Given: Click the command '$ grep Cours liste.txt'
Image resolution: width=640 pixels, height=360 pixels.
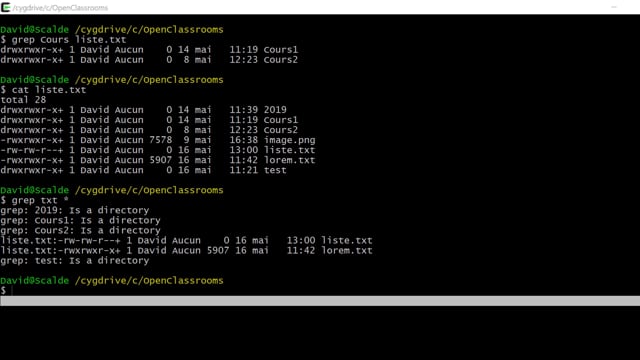Looking at the screenshot, I should click(63, 40).
